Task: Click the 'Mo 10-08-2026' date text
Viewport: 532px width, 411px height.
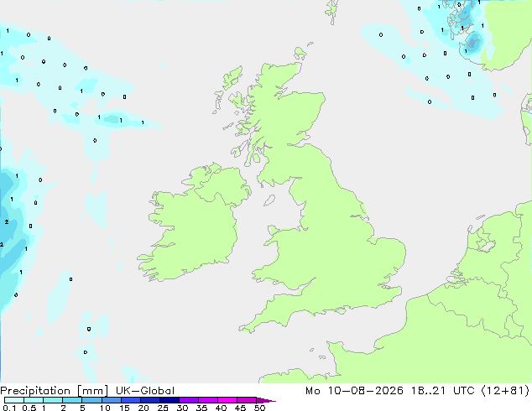Action: [x=354, y=391]
